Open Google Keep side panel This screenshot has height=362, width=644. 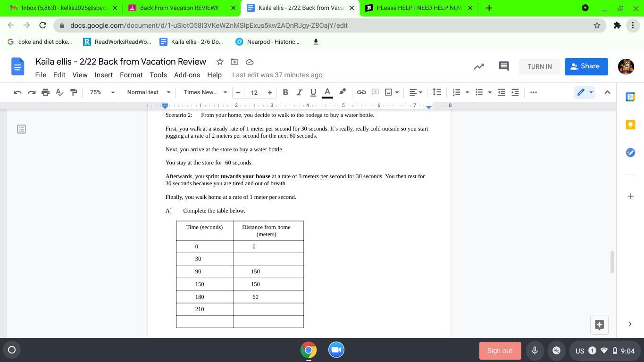click(630, 124)
